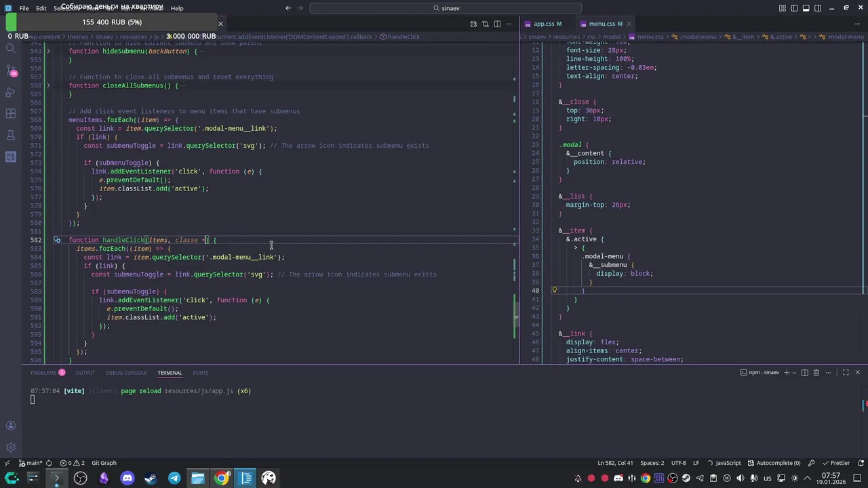Switch to the Debug Console tab

(x=126, y=373)
